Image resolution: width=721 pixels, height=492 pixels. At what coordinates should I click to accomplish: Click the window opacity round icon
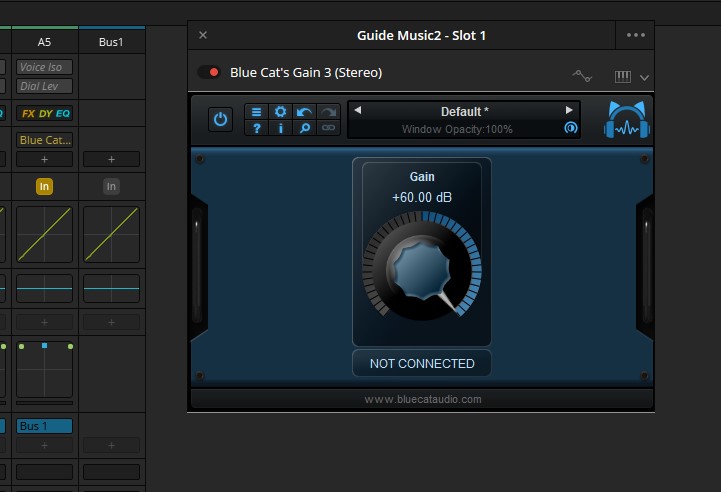(x=571, y=128)
